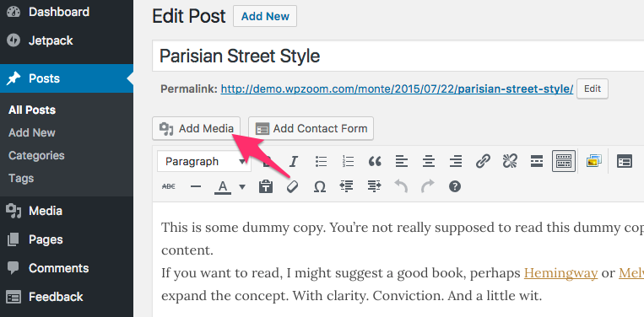Decrease indent
Viewport: 644px width, 317px height.
click(x=347, y=186)
